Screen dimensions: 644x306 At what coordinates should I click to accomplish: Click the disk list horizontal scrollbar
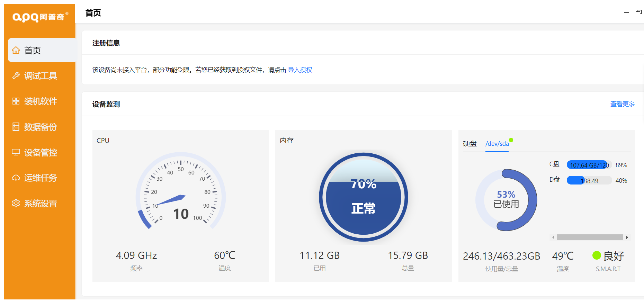coord(590,237)
